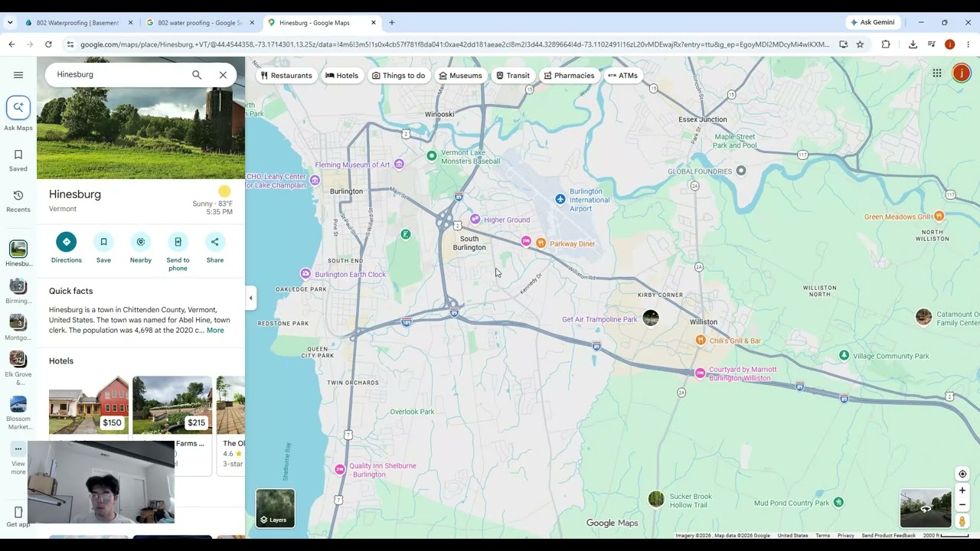
Task: Open a new browser tab
Action: pyautogui.click(x=392, y=23)
